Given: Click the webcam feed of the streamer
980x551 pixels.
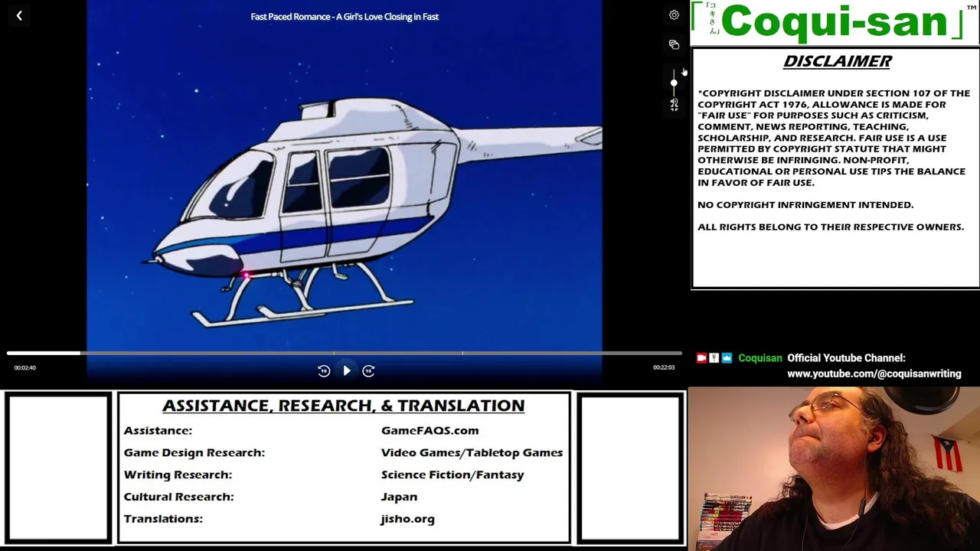Looking at the screenshot, I should click(834, 468).
